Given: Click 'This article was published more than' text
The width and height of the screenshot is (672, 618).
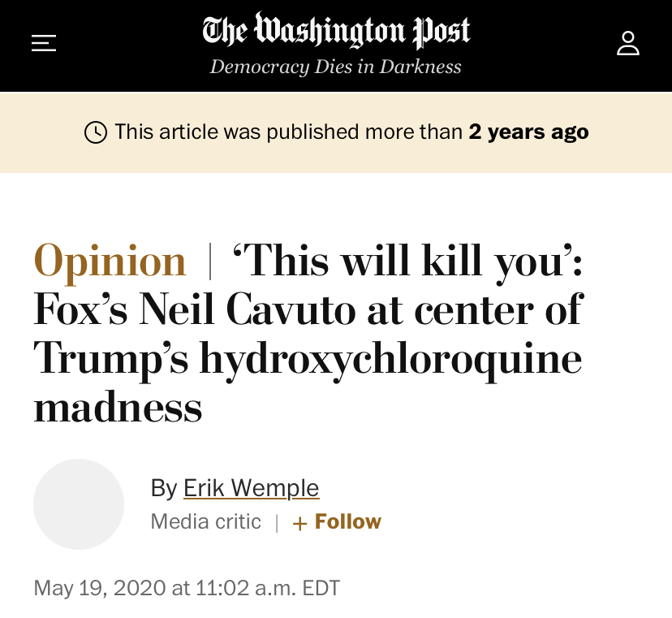Looking at the screenshot, I should (x=288, y=132).
